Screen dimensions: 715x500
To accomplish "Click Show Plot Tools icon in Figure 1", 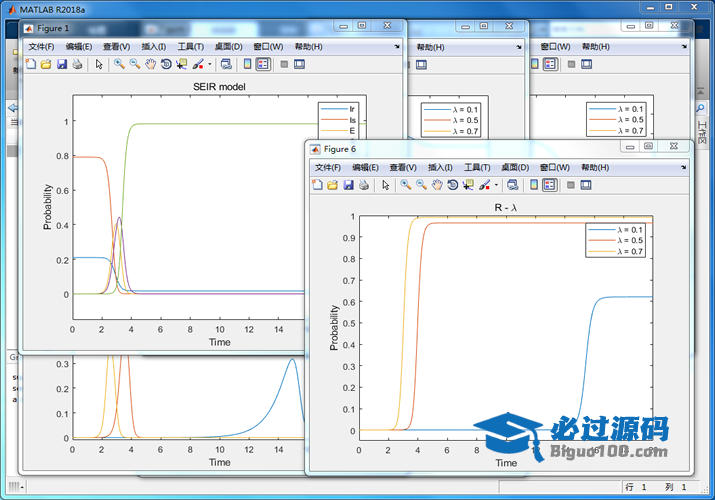I will pyautogui.click(x=300, y=64).
